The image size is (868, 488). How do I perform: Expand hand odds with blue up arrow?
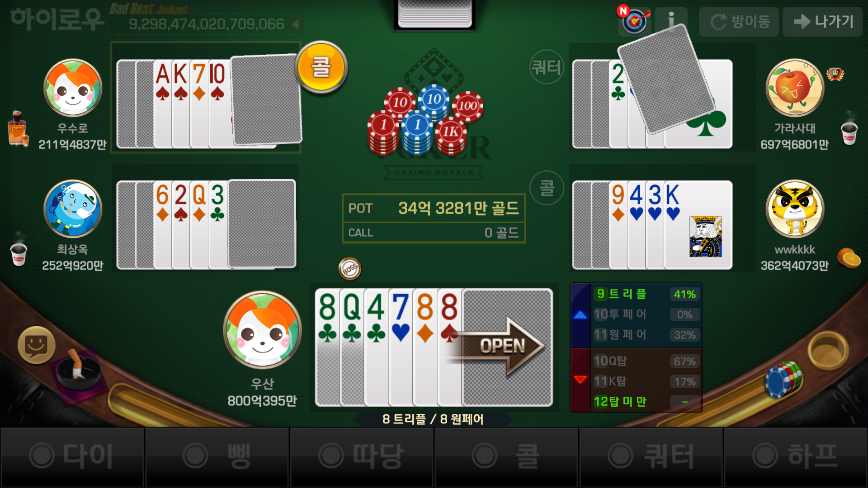pos(580,314)
